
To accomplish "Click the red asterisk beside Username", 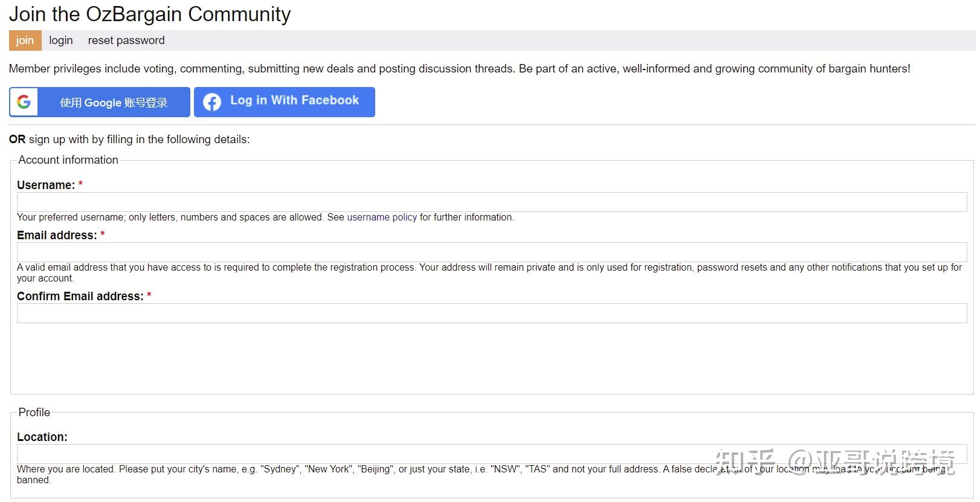I will [80, 184].
